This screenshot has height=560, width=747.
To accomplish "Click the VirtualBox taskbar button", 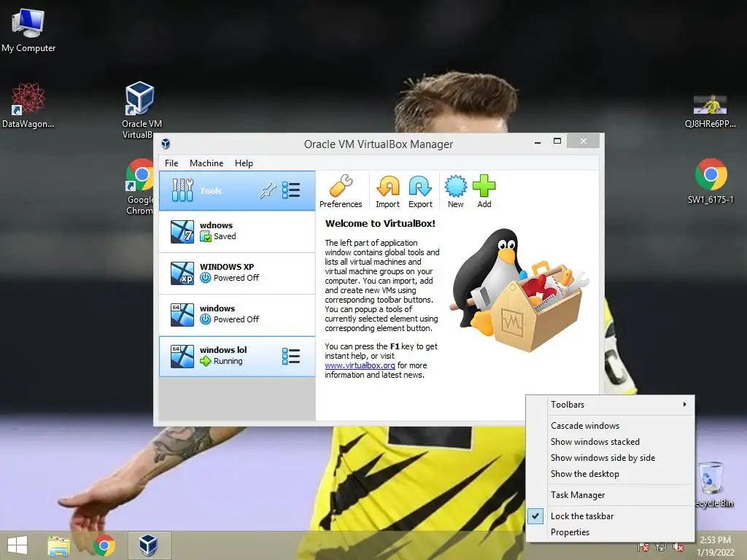I will (x=149, y=545).
